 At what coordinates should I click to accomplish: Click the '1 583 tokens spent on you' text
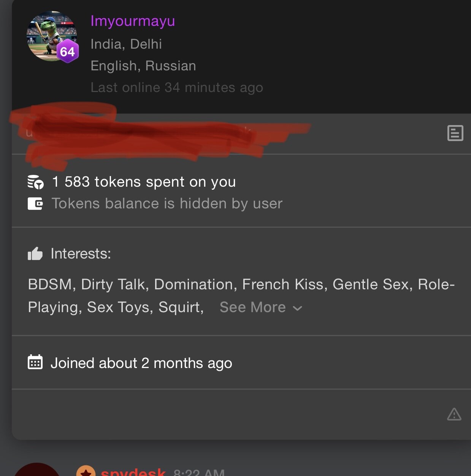pyautogui.click(x=144, y=182)
